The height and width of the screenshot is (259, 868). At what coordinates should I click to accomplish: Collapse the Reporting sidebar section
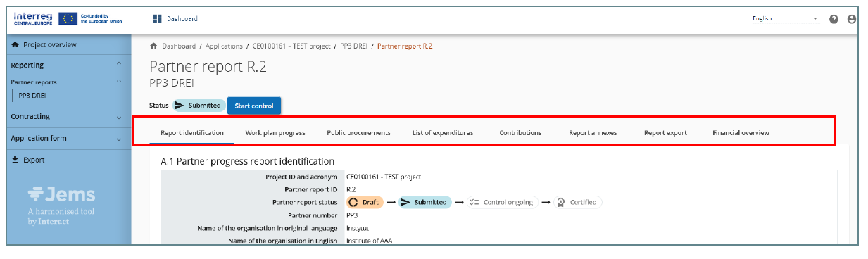119,65
